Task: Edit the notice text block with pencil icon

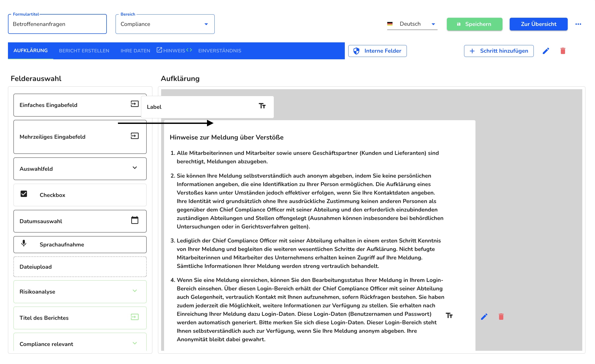Action: [484, 317]
